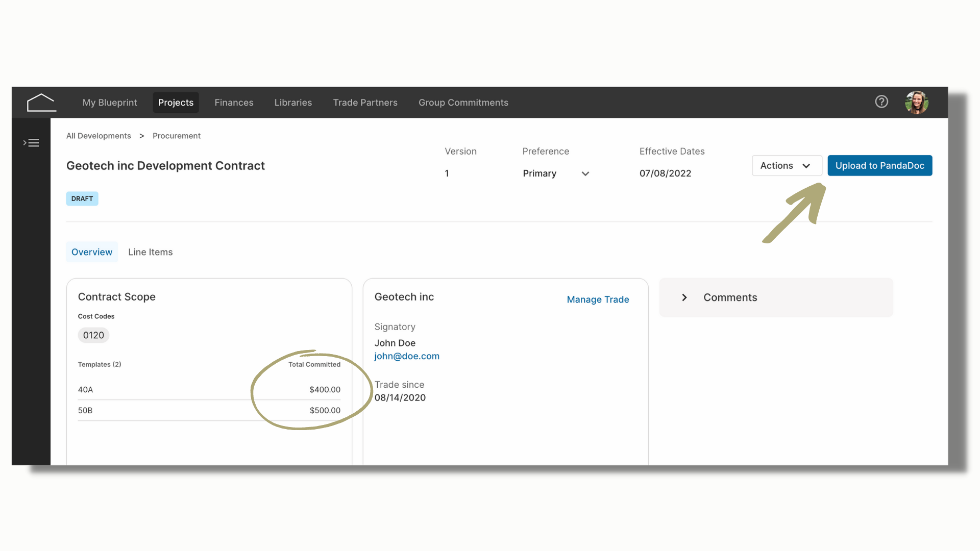Open the Preference Primary dropdown
The image size is (980, 551).
tap(556, 173)
